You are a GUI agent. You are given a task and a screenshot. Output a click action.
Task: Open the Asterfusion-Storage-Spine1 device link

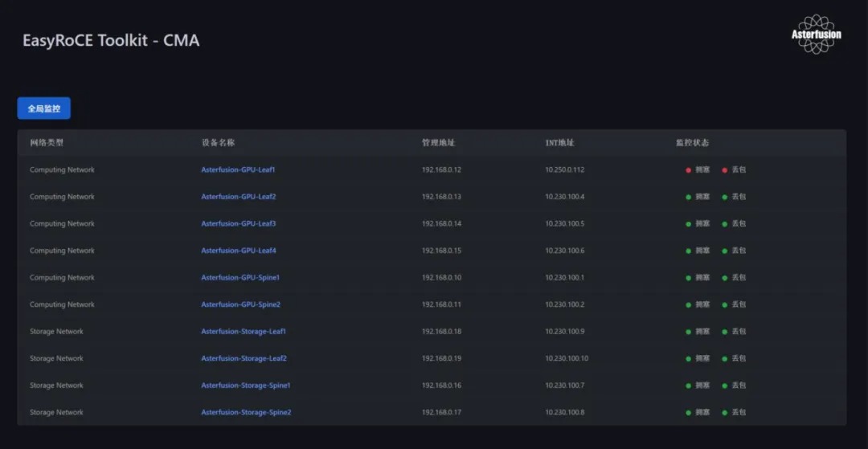pos(245,386)
